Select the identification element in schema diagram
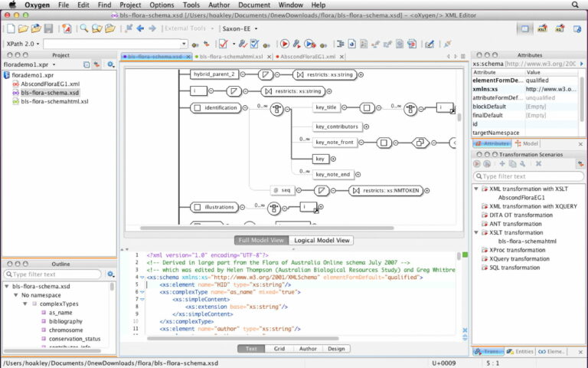This screenshot has height=368, width=588. click(216, 108)
